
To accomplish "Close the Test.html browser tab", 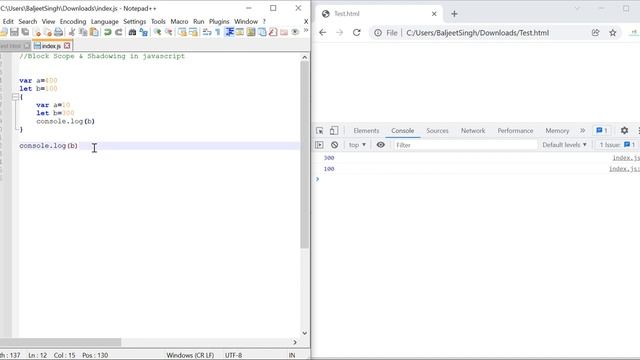I will tap(434, 14).
